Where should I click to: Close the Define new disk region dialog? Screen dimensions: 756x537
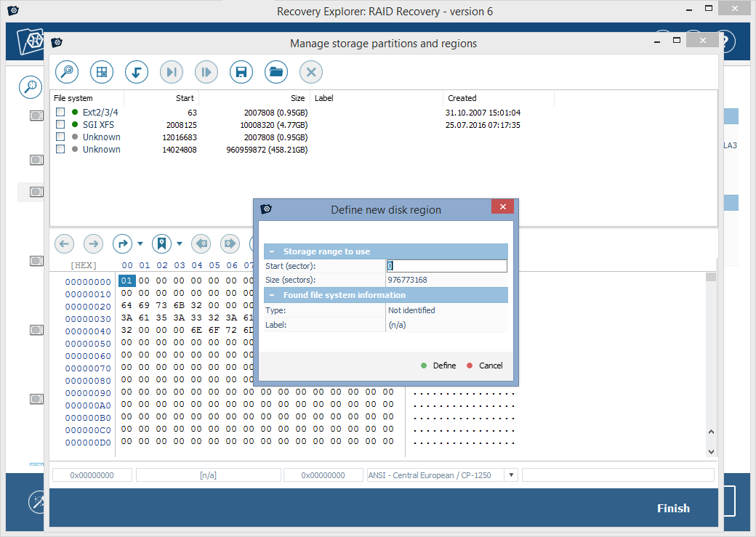click(x=503, y=207)
